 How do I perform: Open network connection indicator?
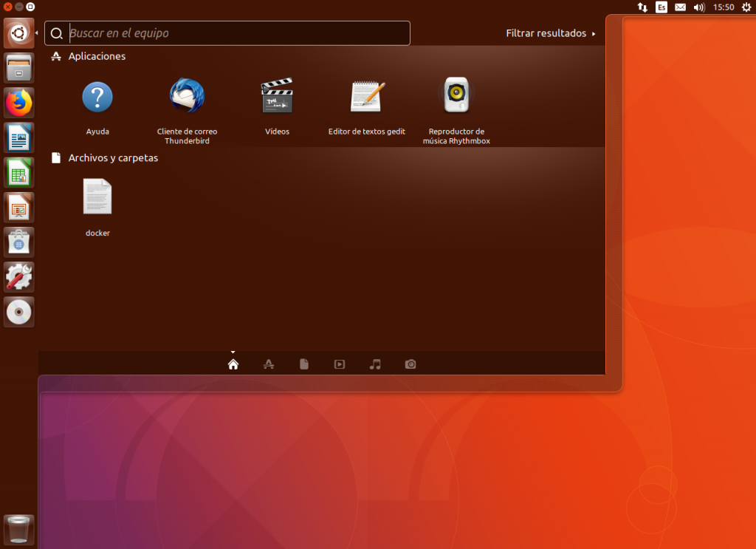[642, 7]
